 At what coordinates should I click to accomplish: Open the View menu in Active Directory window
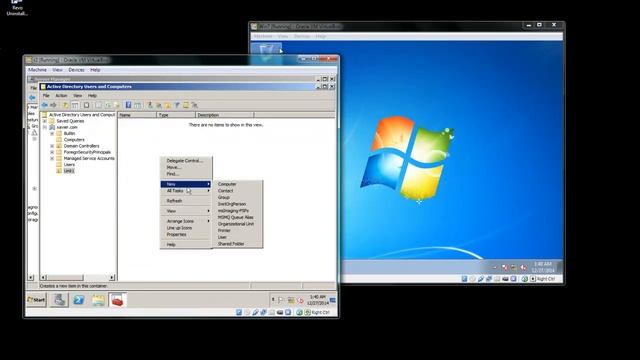tap(78, 96)
